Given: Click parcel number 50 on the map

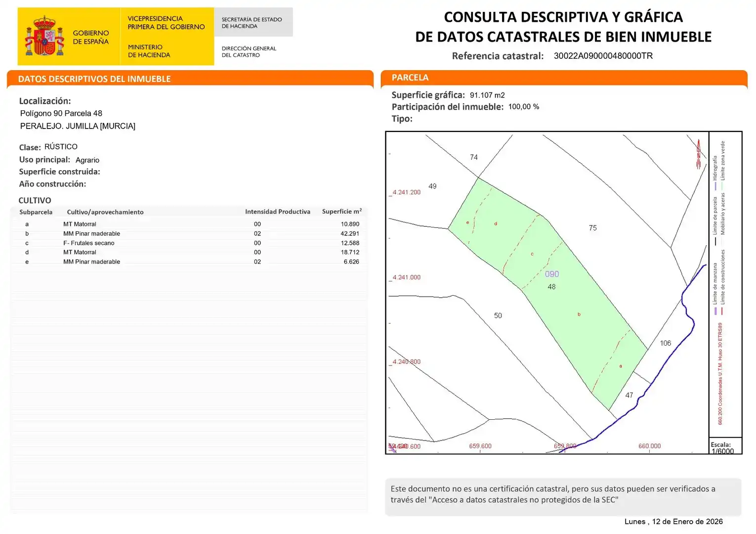Looking at the screenshot, I should [x=498, y=315].
